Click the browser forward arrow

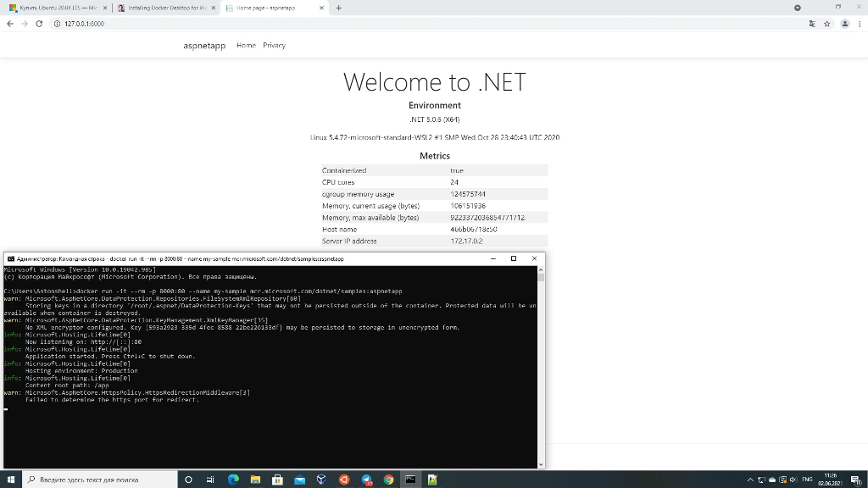coord(25,24)
